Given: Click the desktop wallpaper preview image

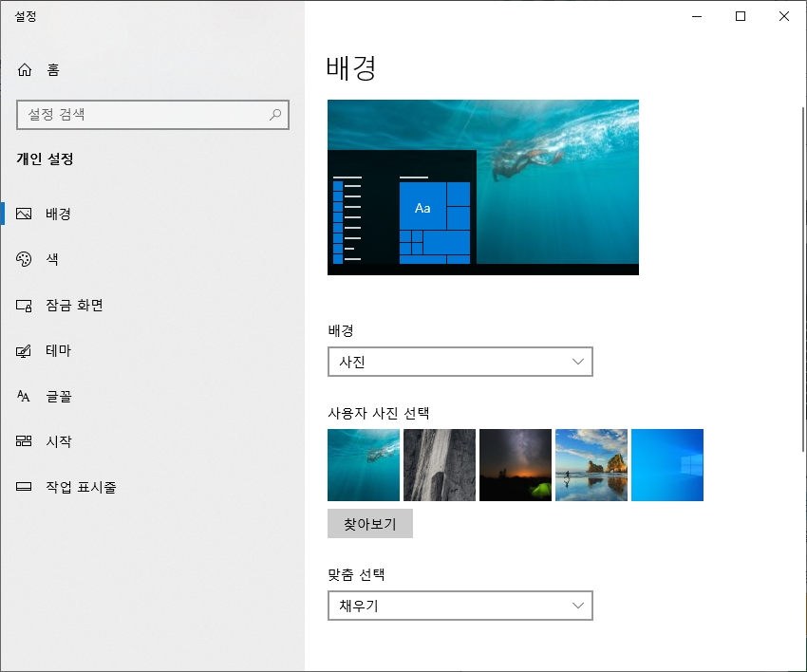Looking at the screenshot, I should coord(482,187).
